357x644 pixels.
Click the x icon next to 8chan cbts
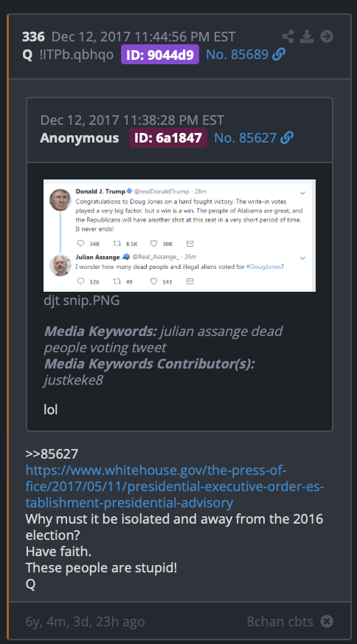click(x=327, y=621)
